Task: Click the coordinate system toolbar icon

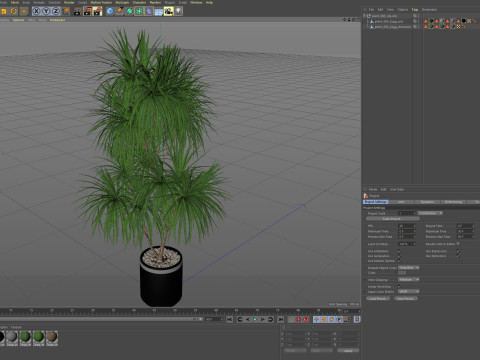Action: [67, 11]
